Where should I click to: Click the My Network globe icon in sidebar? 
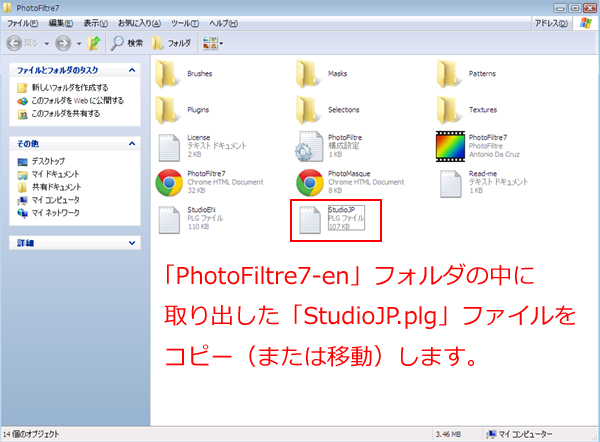pyautogui.click(x=23, y=213)
